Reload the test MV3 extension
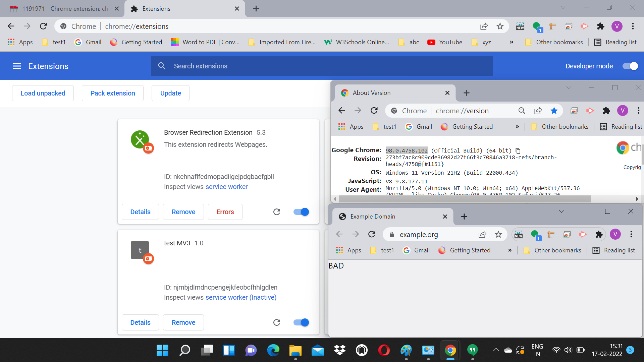Screen dimensions: 644x362 (x=276, y=322)
